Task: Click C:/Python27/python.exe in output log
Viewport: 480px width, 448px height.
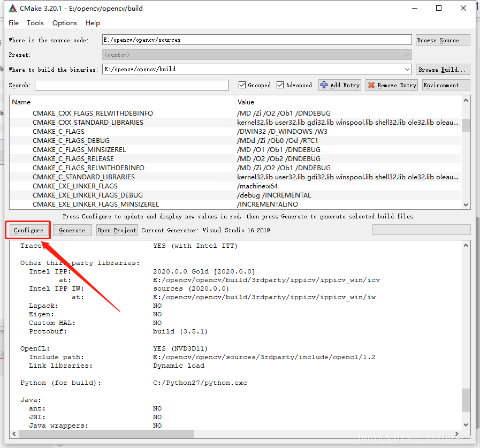Action: [200, 383]
